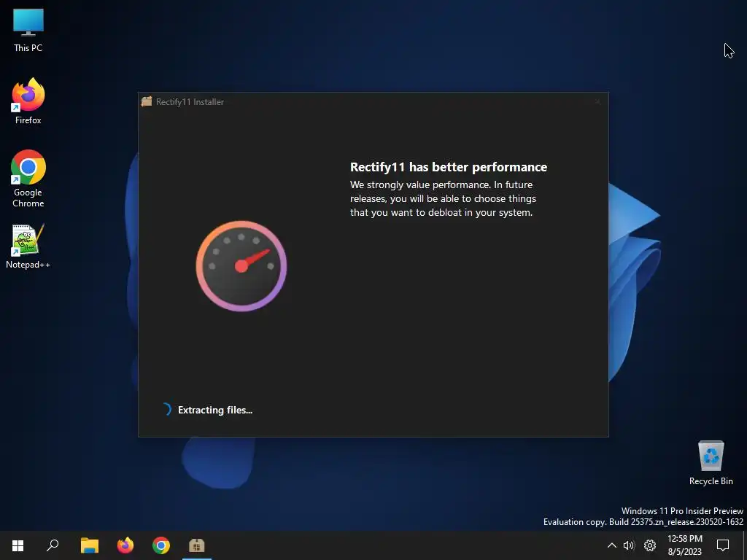The image size is (747, 560).
Task: Select the Firefox desktop shortcut
Action: pyautogui.click(x=28, y=101)
